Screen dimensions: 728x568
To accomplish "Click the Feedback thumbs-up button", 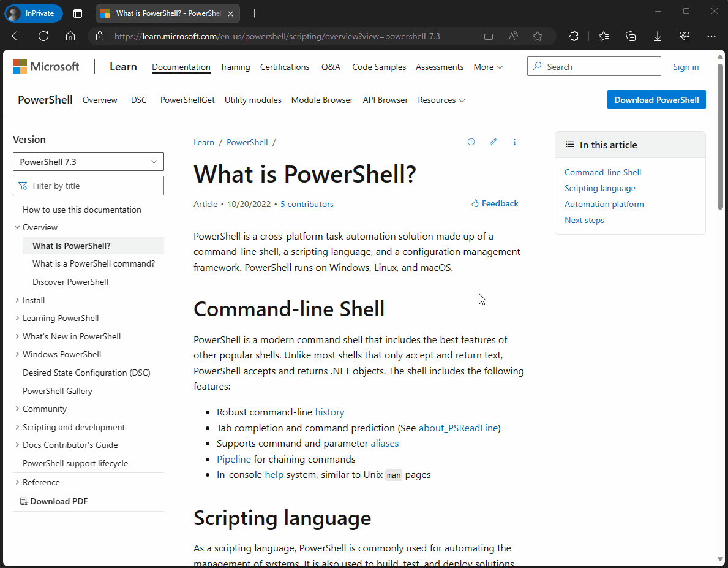I will point(495,203).
